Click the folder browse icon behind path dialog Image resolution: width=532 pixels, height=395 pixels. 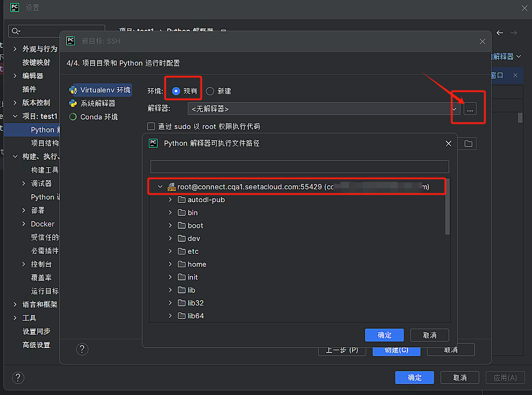point(468,143)
